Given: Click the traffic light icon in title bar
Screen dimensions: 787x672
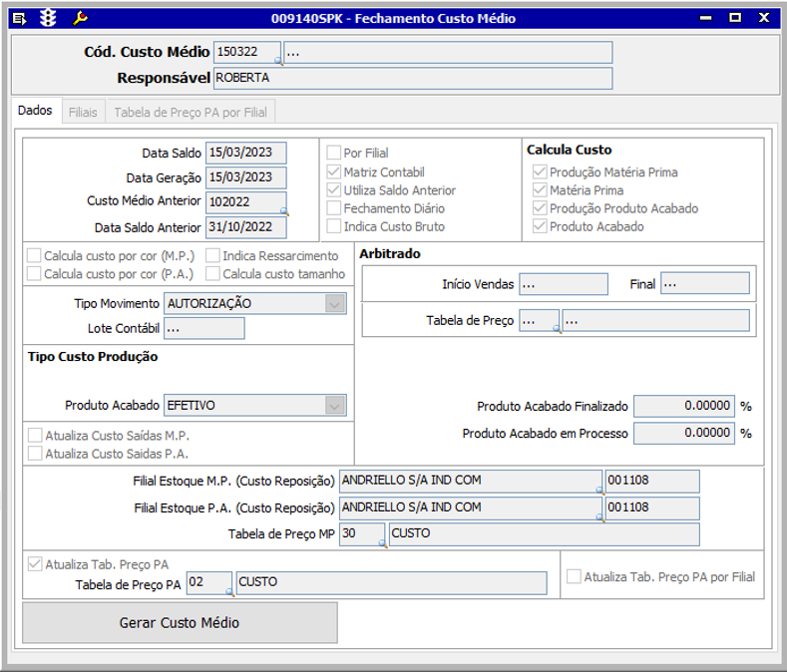Looking at the screenshot, I should pyautogui.click(x=48, y=18).
